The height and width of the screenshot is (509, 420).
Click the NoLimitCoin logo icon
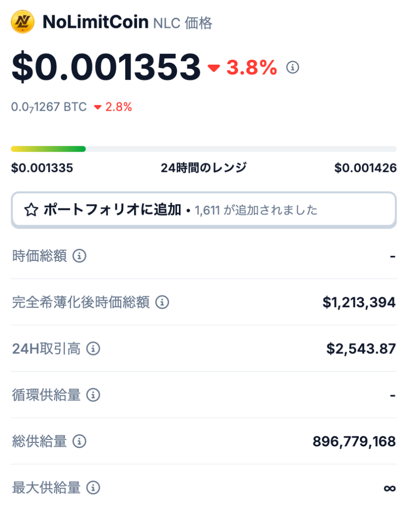(22, 22)
